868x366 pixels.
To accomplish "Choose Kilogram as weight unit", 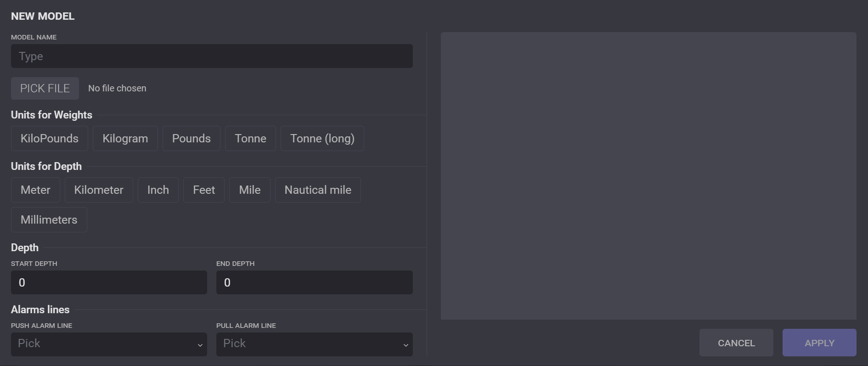I will click(x=125, y=139).
